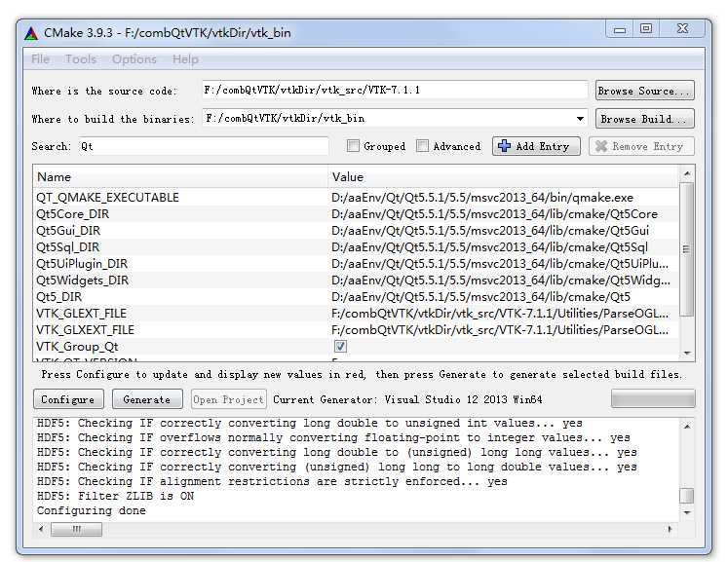Select the Qt5Gui_DIR entry

point(68,231)
